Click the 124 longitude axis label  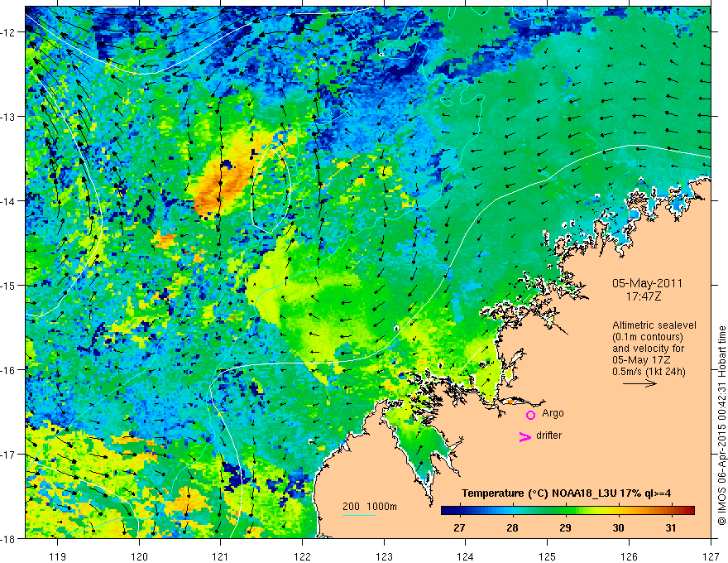pos(466,556)
